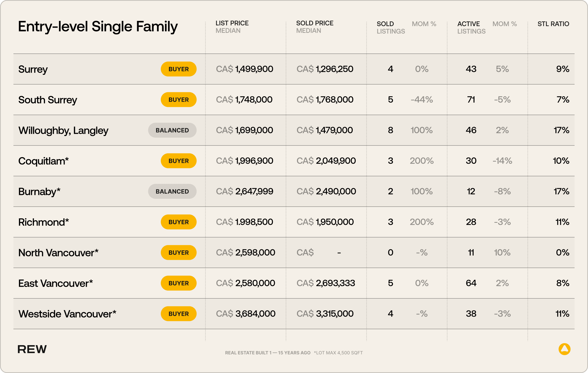Click list price CA$ 1,748,000
Image resolution: width=588 pixels, height=373 pixels.
[244, 99]
